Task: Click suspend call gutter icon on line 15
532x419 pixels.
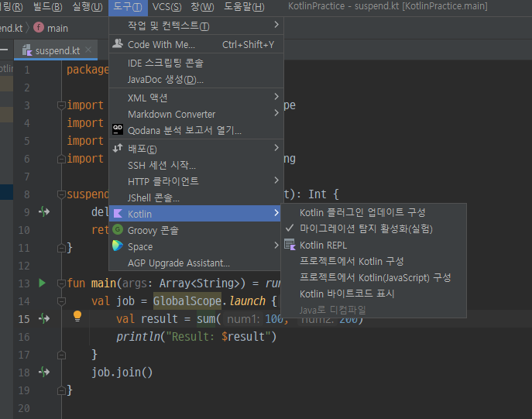Action: (44, 318)
